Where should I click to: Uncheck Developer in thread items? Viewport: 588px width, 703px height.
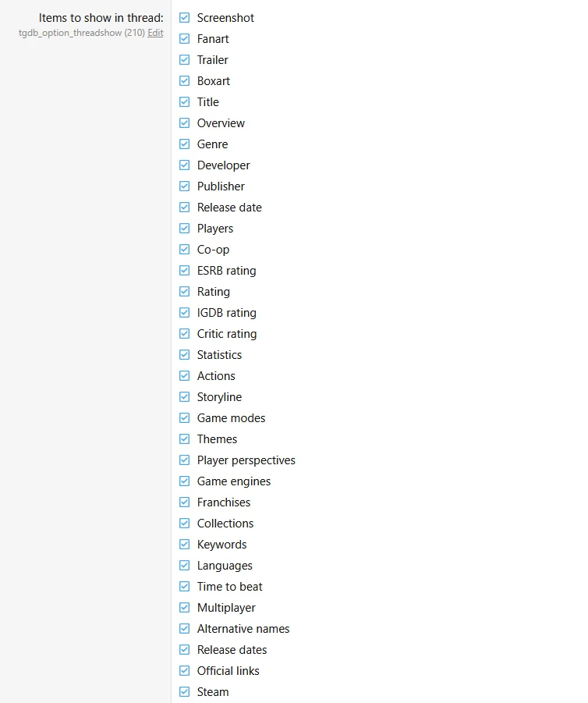click(x=184, y=165)
